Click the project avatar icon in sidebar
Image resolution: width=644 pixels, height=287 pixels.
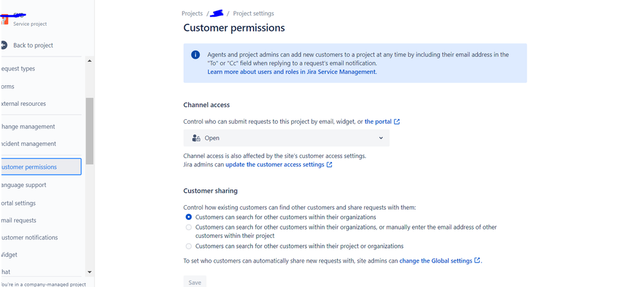coord(5,21)
